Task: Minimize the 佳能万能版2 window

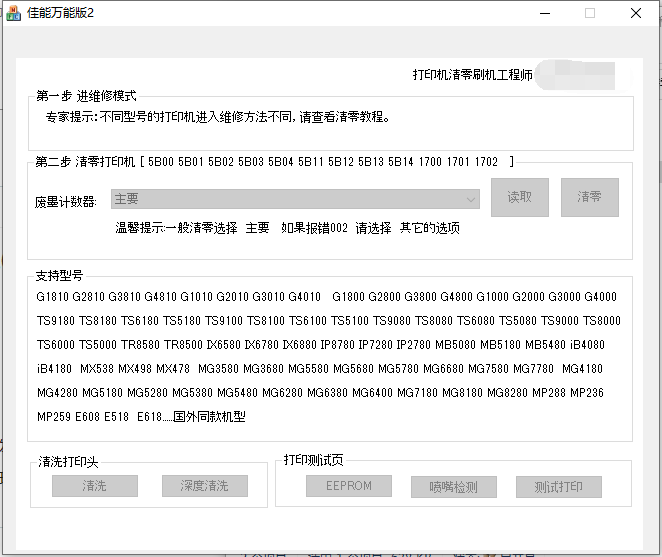Action: (x=544, y=14)
